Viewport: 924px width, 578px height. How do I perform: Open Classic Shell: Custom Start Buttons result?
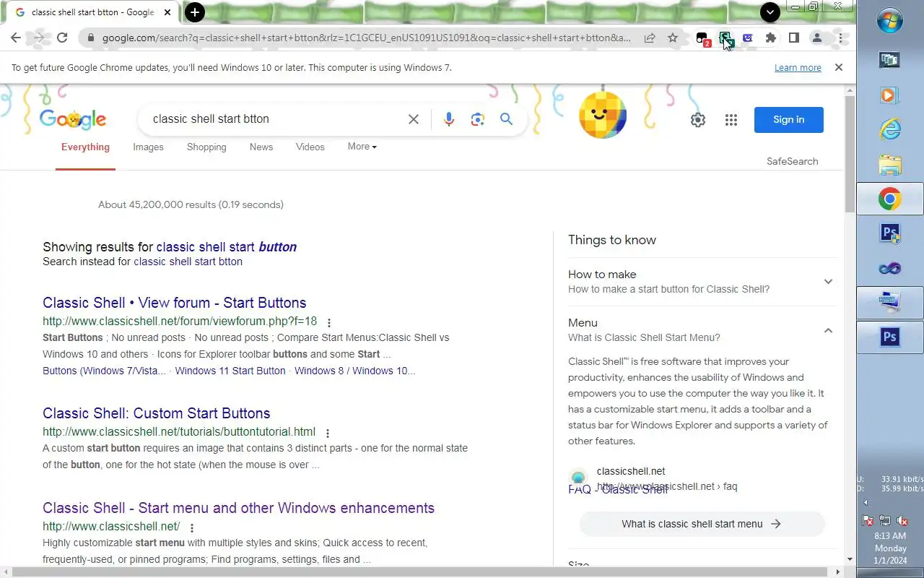pos(157,413)
